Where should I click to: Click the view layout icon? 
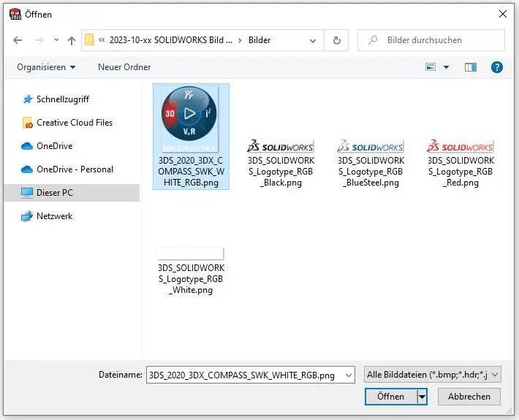tap(431, 67)
